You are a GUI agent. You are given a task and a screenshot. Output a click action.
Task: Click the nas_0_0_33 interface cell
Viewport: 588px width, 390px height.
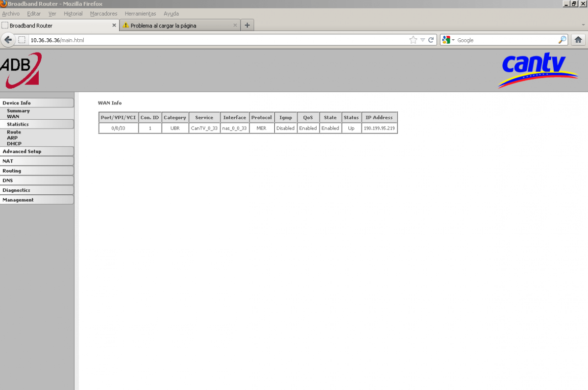235,128
